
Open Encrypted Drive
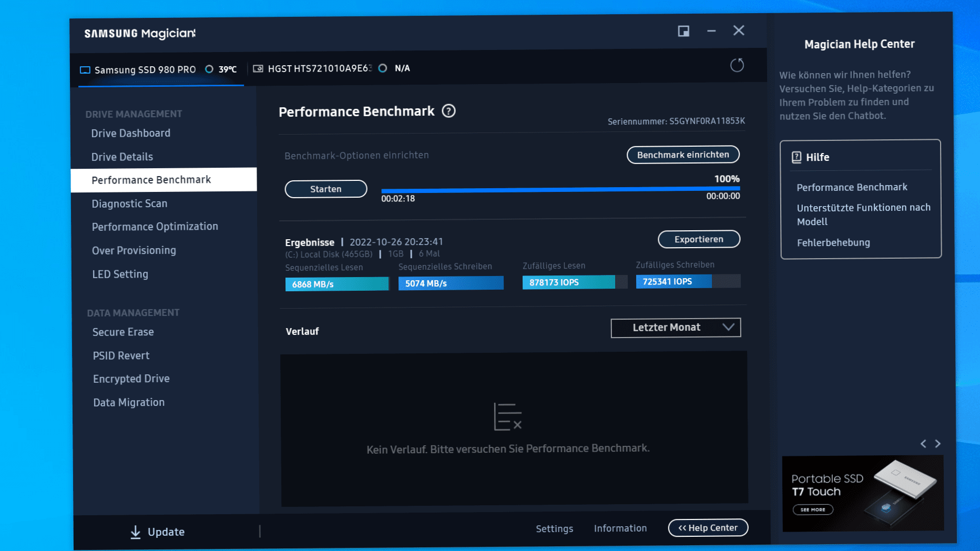[x=131, y=379]
